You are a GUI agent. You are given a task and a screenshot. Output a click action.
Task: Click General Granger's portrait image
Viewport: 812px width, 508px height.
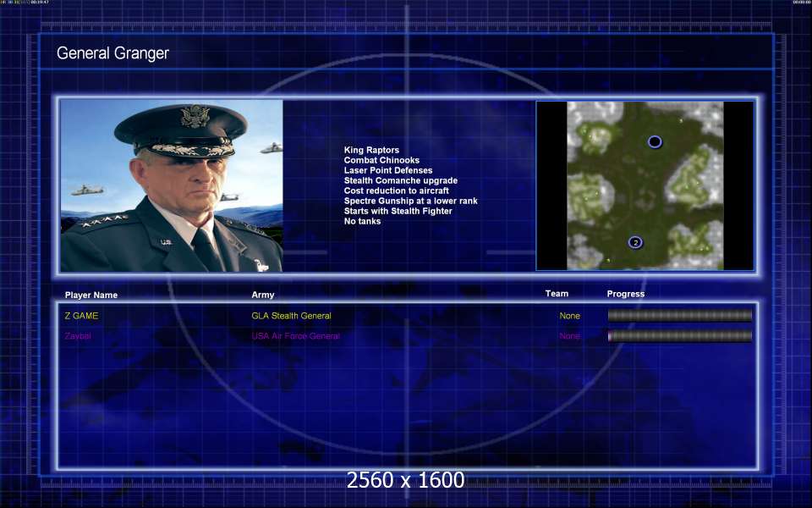(x=172, y=185)
